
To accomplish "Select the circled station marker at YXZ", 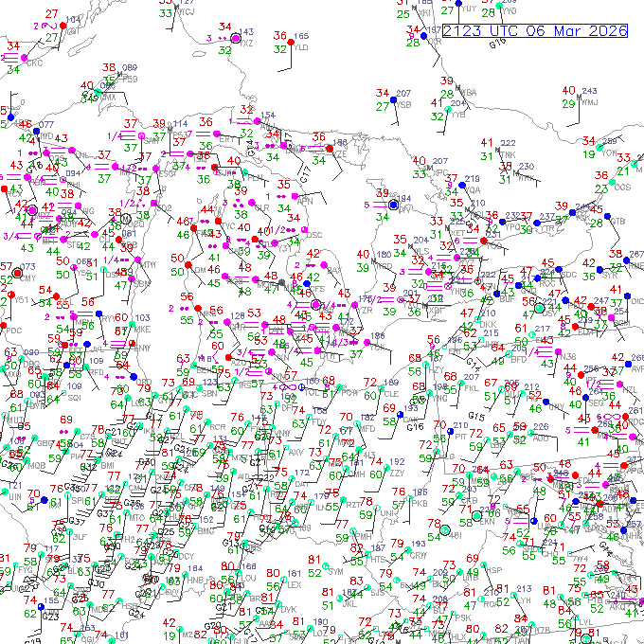I will (x=235, y=38).
